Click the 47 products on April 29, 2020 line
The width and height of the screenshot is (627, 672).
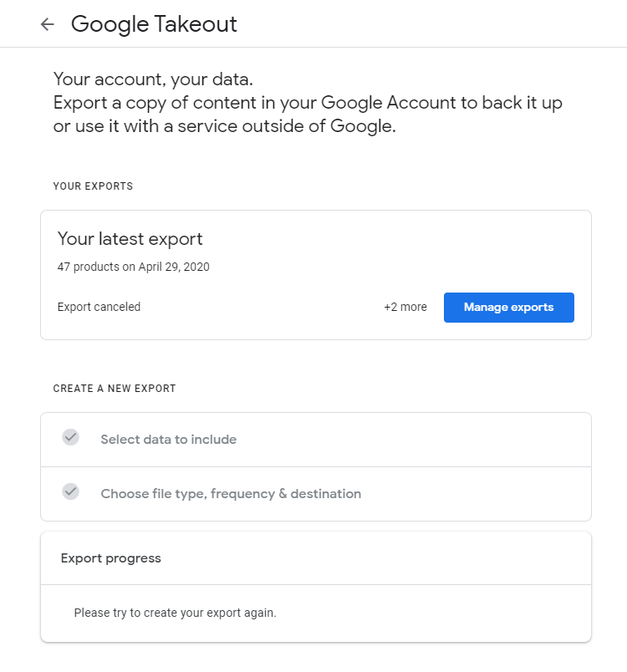click(x=134, y=267)
